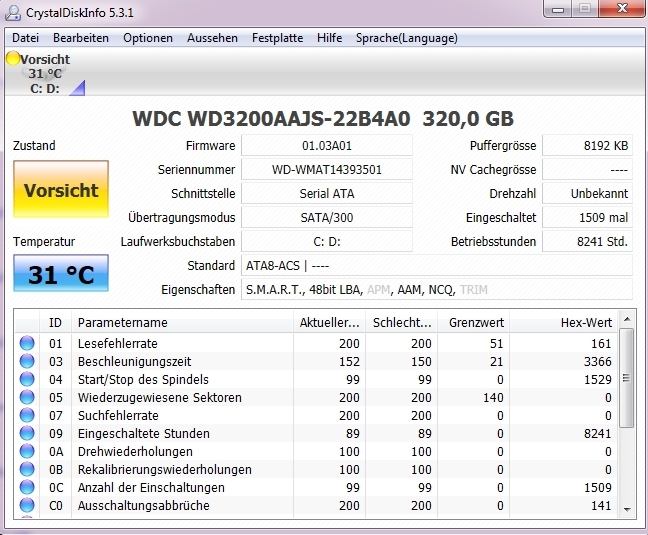Click the Drehzahl value Unbekannt
Image resolution: width=648 pixels, height=535 pixels.
pos(587,193)
